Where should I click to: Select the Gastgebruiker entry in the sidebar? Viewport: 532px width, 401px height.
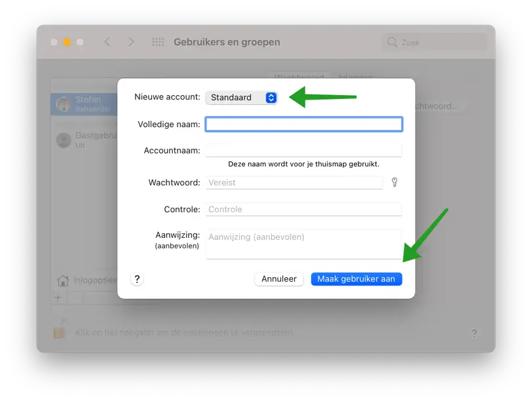[84, 140]
